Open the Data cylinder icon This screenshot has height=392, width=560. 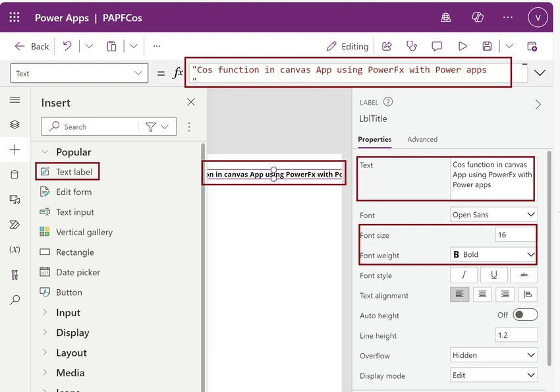point(14,175)
